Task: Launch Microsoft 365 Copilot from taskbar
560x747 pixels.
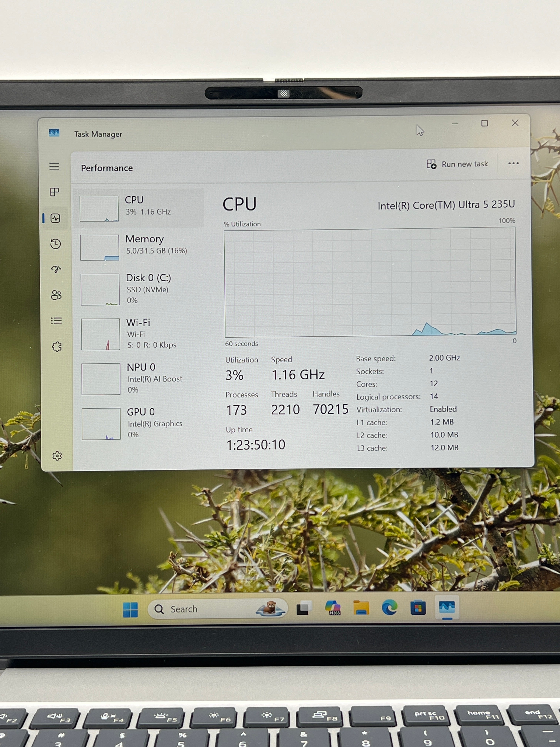Action: [333, 608]
